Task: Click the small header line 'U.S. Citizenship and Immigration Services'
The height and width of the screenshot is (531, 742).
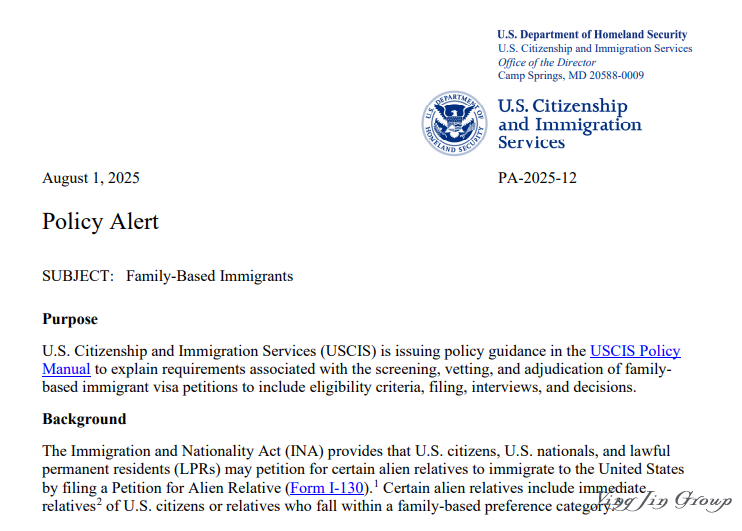Action: 594,49
